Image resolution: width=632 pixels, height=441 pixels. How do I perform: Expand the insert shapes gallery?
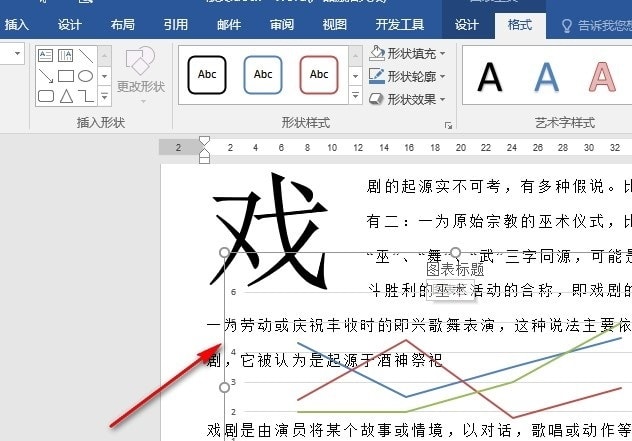[x=104, y=96]
